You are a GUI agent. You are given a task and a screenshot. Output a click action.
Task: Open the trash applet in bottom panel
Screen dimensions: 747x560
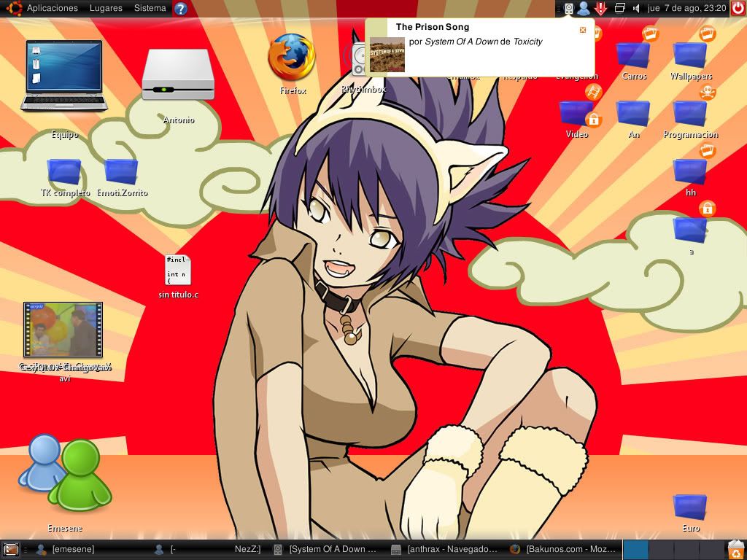click(x=737, y=550)
